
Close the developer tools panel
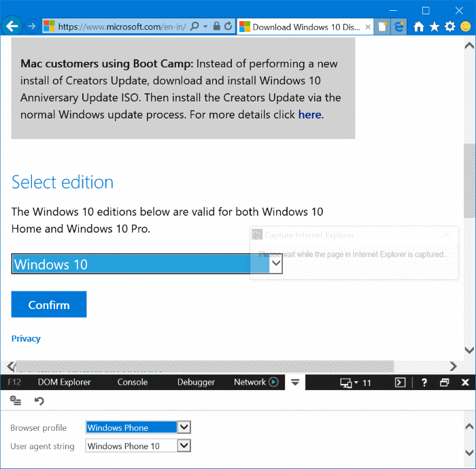coord(465,383)
